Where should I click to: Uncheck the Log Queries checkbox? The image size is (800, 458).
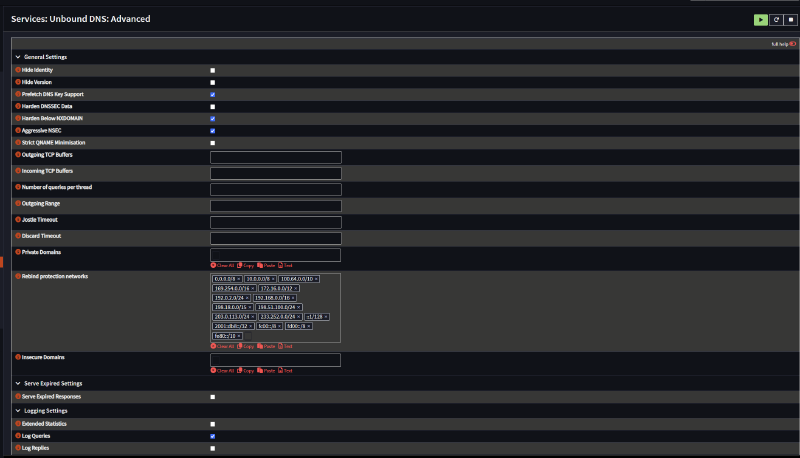[x=213, y=437]
